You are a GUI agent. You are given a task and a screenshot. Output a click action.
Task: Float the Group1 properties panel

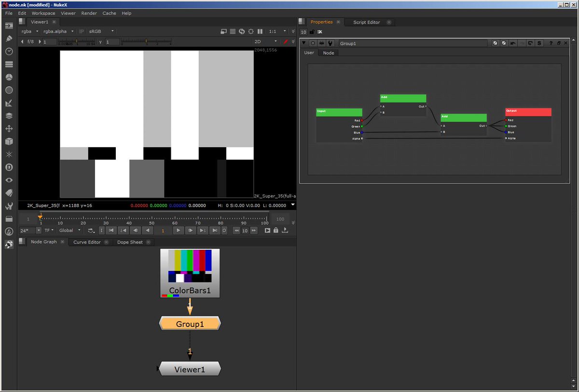(559, 43)
